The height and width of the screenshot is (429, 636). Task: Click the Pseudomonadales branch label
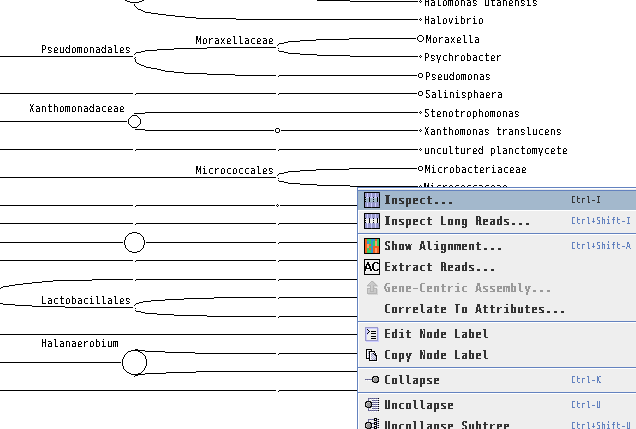86,49
